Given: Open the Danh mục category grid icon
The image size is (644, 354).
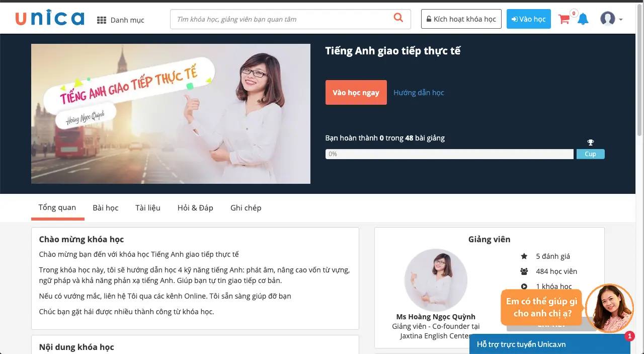Looking at the screenshot, I should tap(102, 20).
